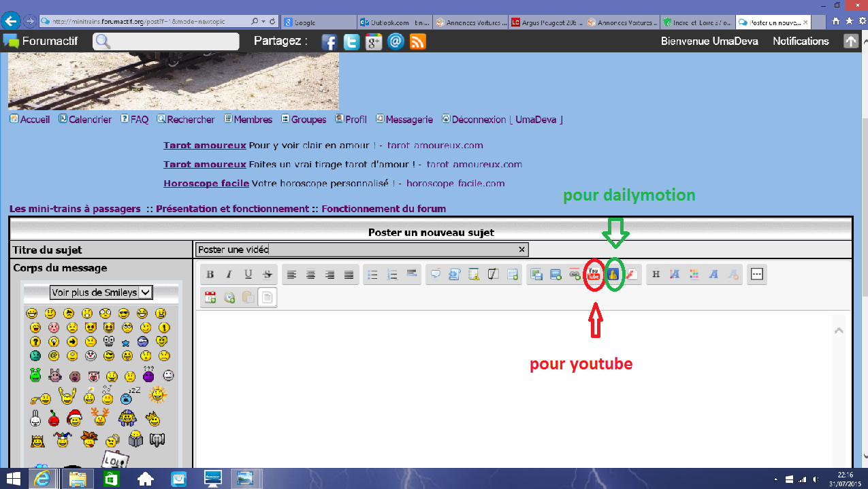
Task: Switch to Outlook.com browser tab
Action: coord(394,22)
